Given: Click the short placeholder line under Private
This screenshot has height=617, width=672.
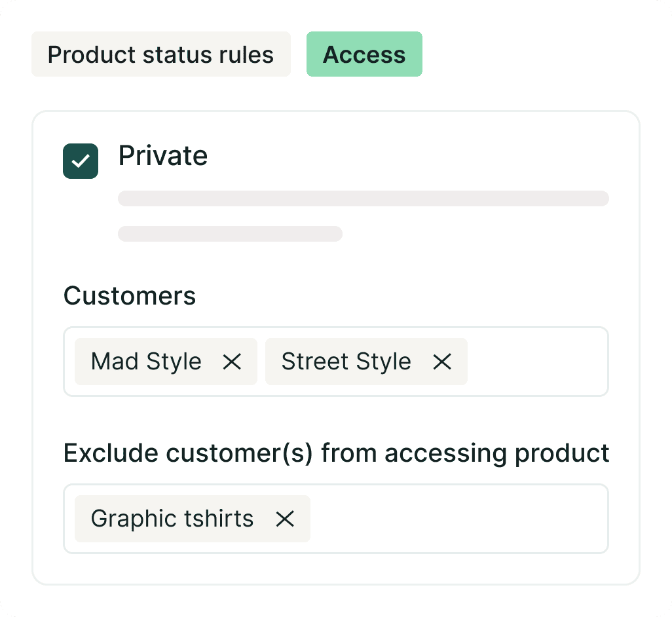Looking at the screenshot, I should click(x=230, y=234).
